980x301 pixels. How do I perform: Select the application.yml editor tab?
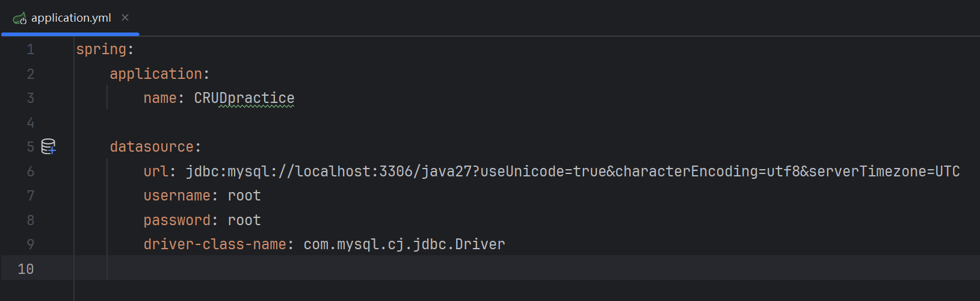71,18
